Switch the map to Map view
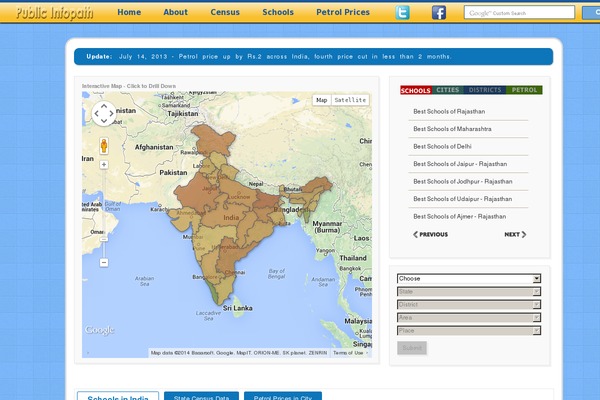The image size is (600, 400). [x=321, y=100]
